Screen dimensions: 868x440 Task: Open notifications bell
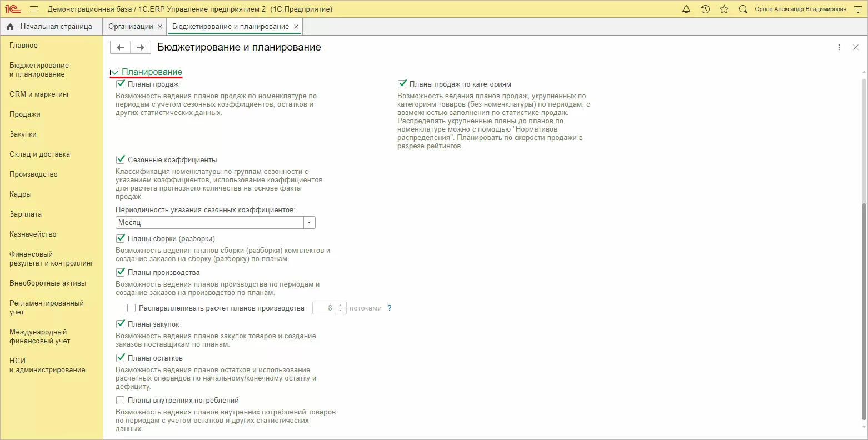pos(686,9)
